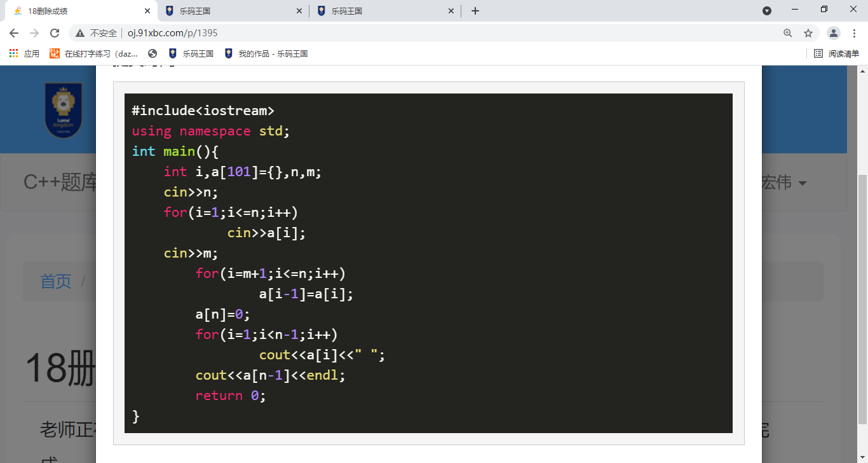Click the globe bookmark icon
Image resolution: width=868 pixels, height=463 pixels.
(153, 54)
